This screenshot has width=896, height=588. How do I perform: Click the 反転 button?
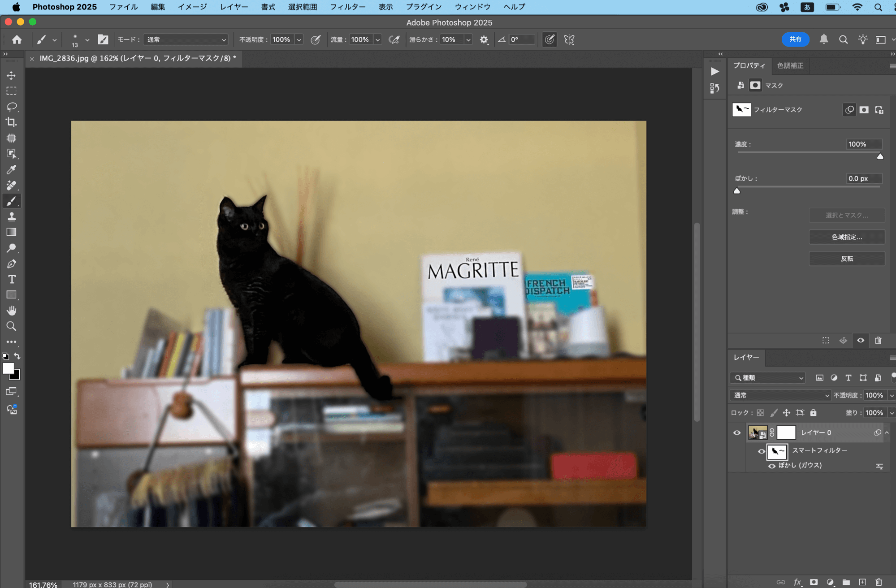point(846,259)
